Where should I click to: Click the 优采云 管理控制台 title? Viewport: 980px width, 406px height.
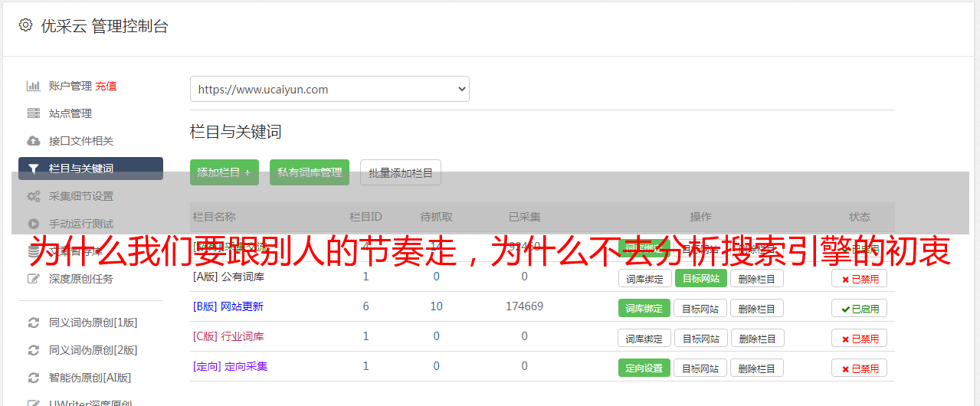(104, 26)
